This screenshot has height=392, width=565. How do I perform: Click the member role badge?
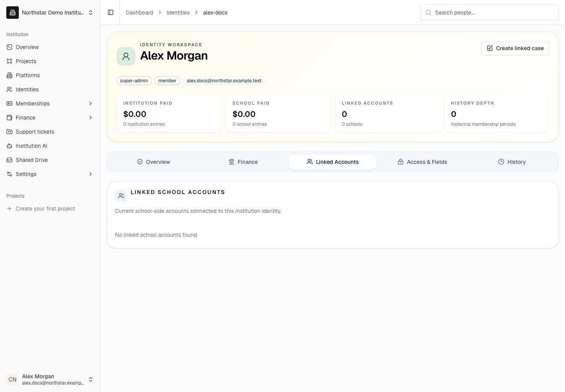tap(168, 81)
